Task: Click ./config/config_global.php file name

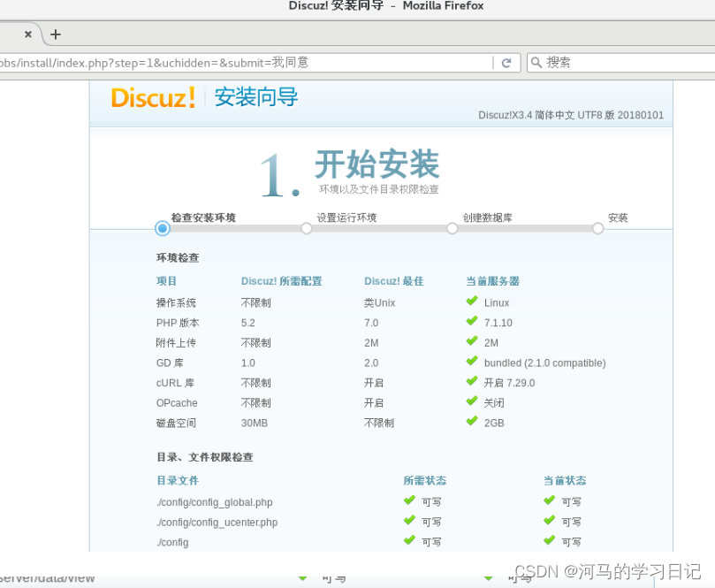Action: click(214, 502)
